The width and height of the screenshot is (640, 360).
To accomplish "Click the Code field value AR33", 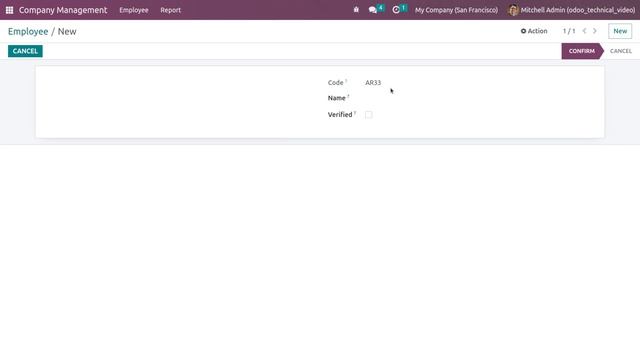I will tap(373, 82).
